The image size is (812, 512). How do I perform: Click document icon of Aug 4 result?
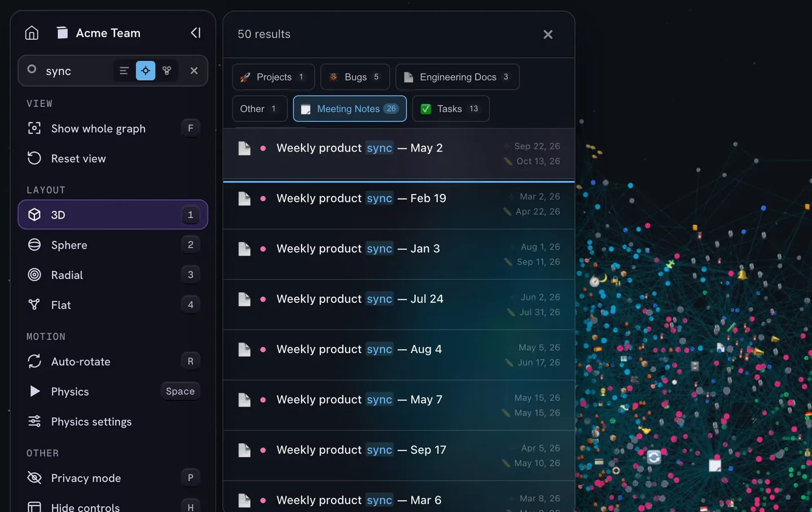[x=244, y=350]
